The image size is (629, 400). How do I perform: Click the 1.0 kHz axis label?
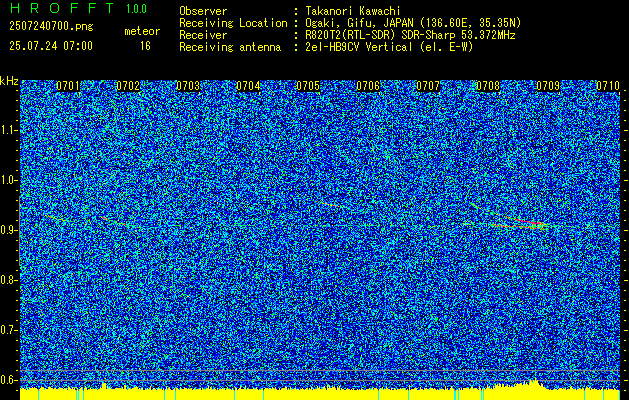click(8, 180)
